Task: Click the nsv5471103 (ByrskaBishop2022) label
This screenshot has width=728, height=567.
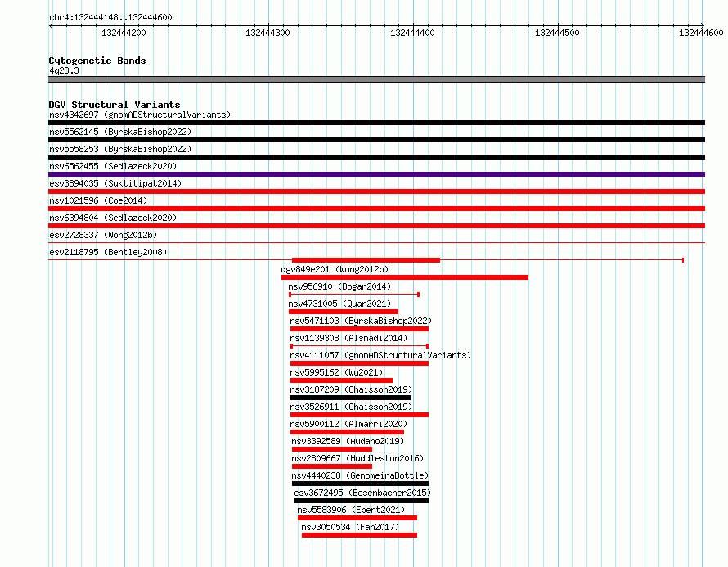Action: coord(361,321)
